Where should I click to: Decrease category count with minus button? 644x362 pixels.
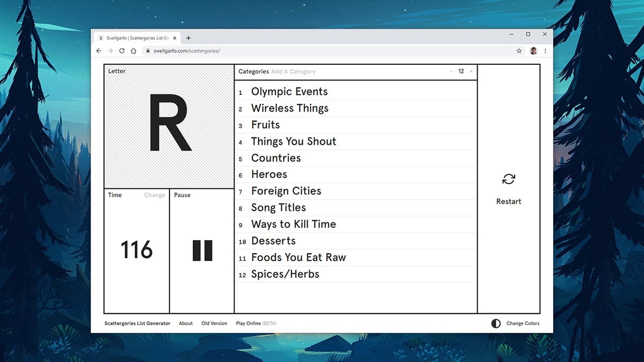(x=451, y=71)
